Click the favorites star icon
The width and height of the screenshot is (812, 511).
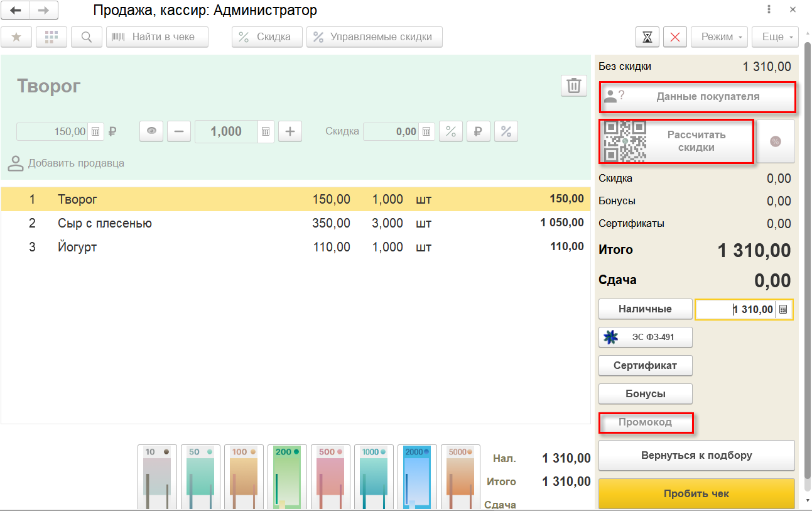tap(16, 37)
